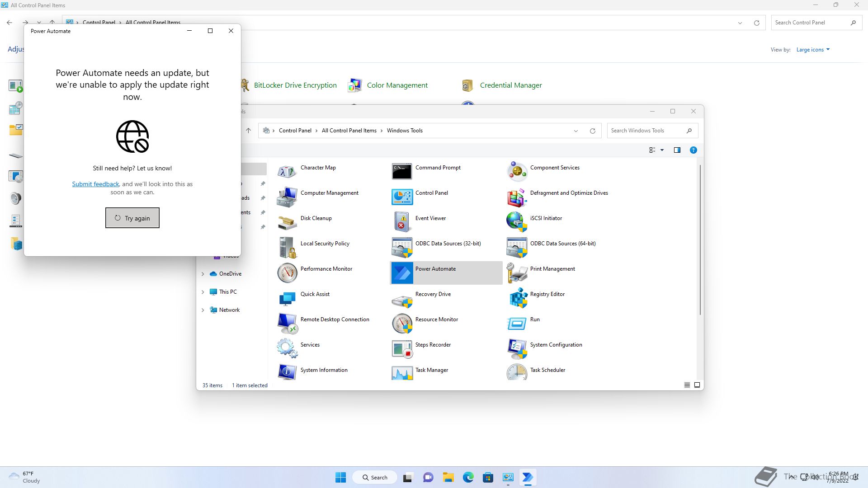
Task: Open Microsoft Edge from taskbar
Action: 468,477
